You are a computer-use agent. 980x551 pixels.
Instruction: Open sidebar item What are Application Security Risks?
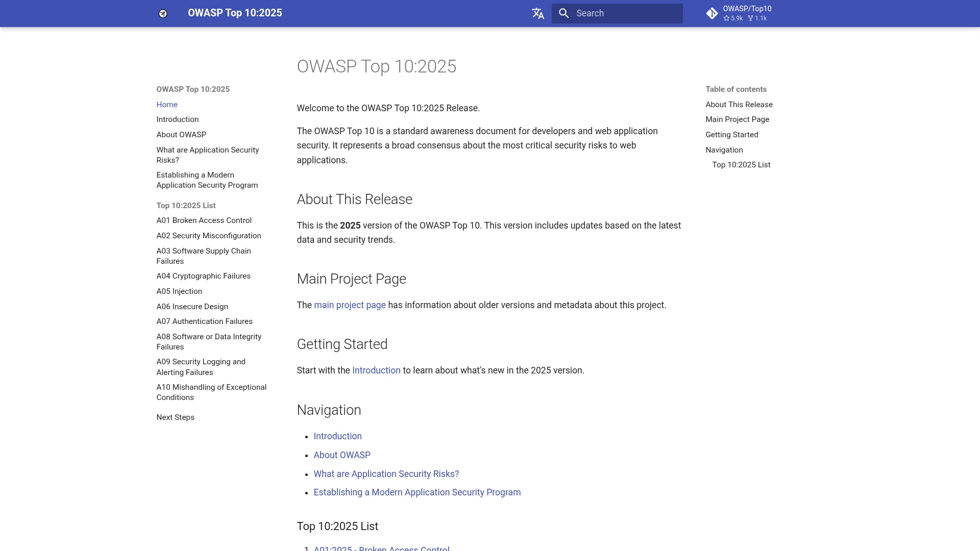coord(208,155)
